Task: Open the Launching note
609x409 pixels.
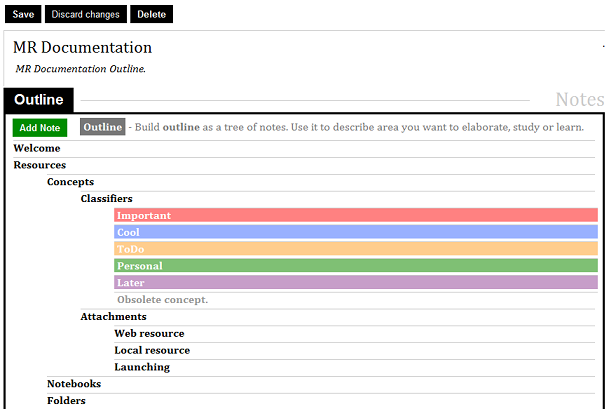Action: click(x=142, y=367)
